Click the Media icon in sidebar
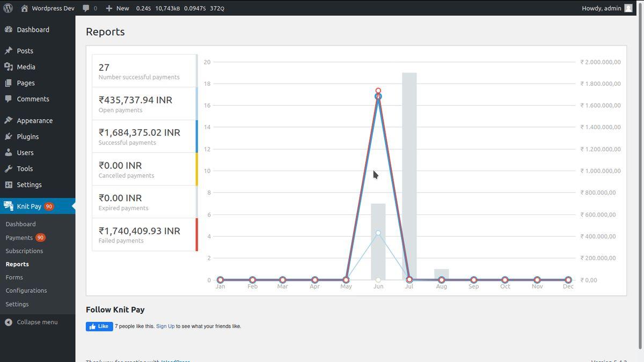 [8, 67]
